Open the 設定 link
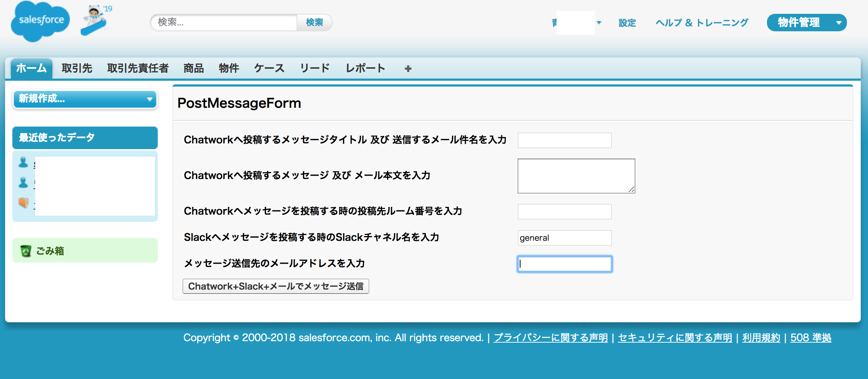 627,23
